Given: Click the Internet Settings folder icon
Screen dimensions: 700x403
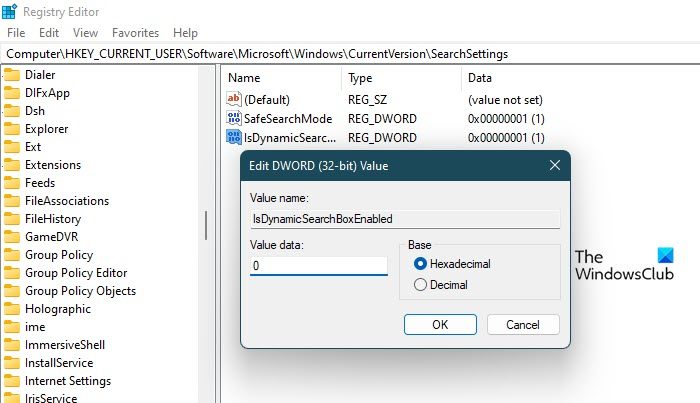Looking at the screenshot, I should 12,381.
